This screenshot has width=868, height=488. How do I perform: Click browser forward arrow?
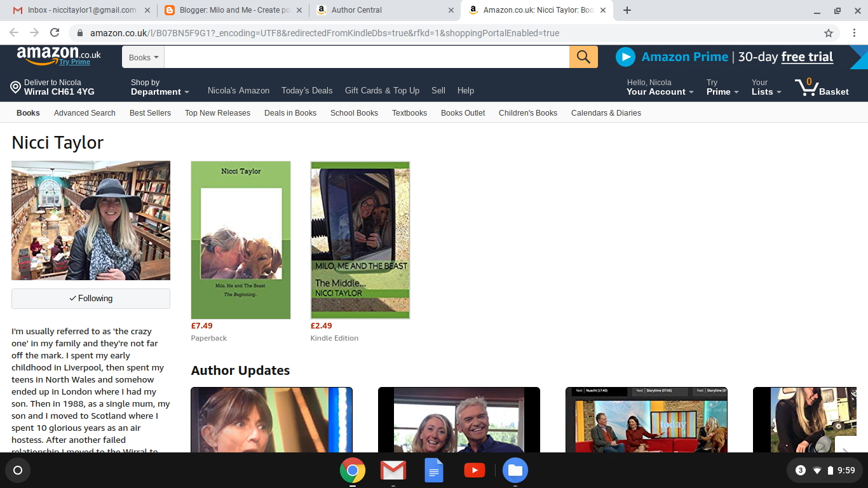click(x=34, y=33)
